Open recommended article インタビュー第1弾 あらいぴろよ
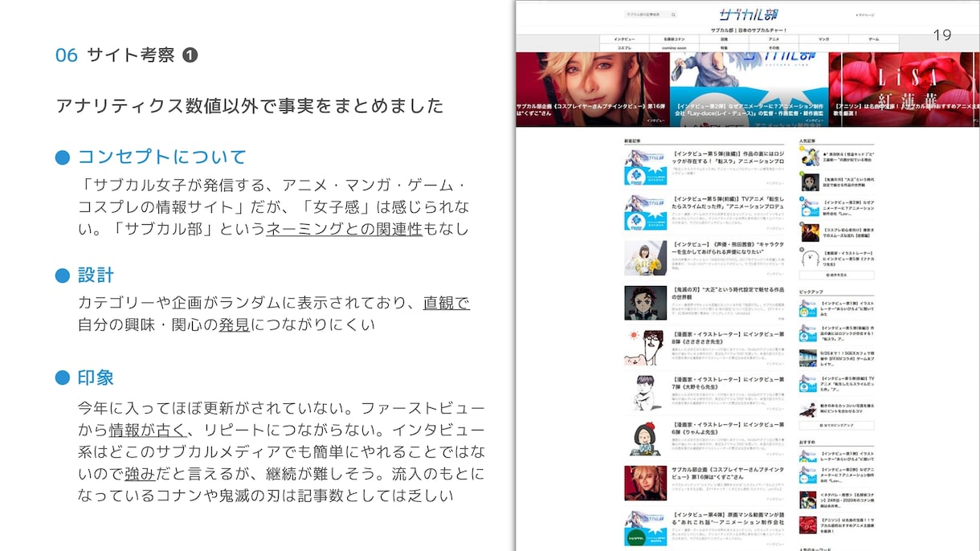 click(847, 457)
